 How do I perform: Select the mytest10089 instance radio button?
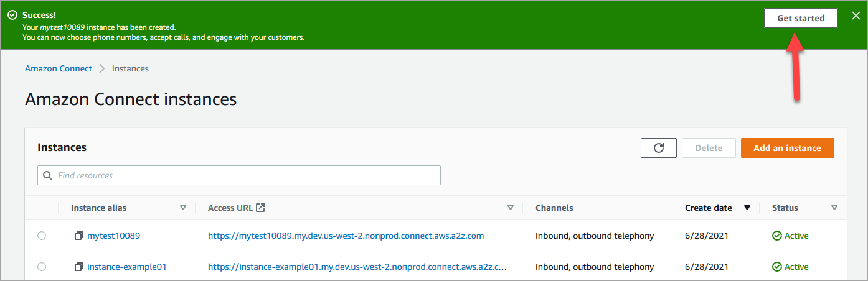pyautogui.click(x=42, y=236)
